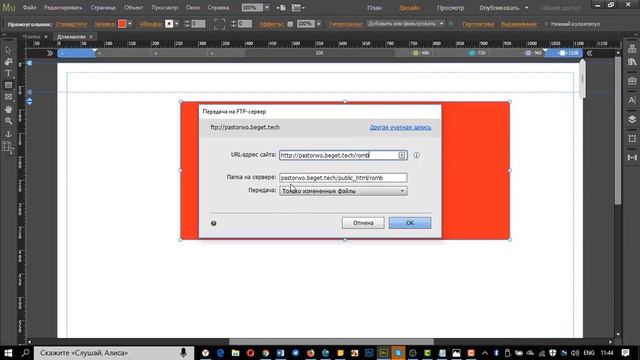
Task: Select the Selection arrow tool
Action: [8, 50]
